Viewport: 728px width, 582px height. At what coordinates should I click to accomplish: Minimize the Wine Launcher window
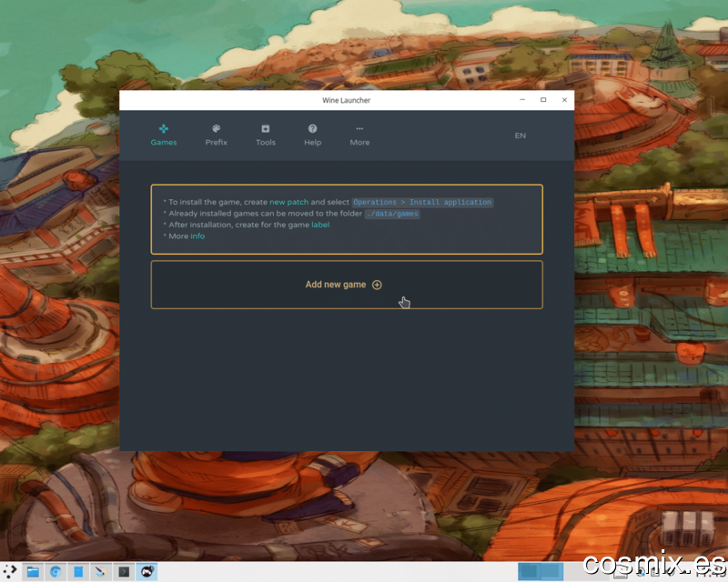pyautogui.click(x=522, y=100)
